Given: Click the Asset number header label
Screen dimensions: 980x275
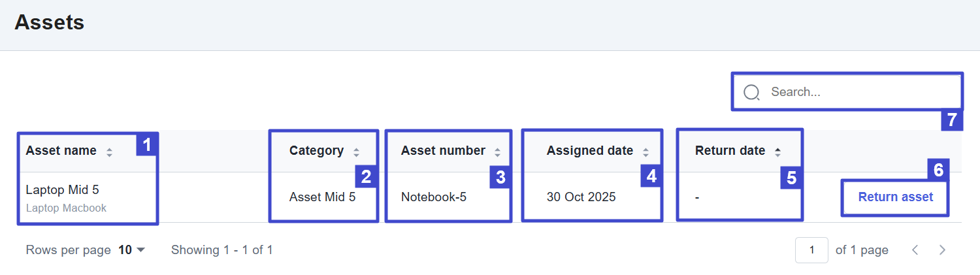Looking at the screenshot, I should [x=443, y=151].
